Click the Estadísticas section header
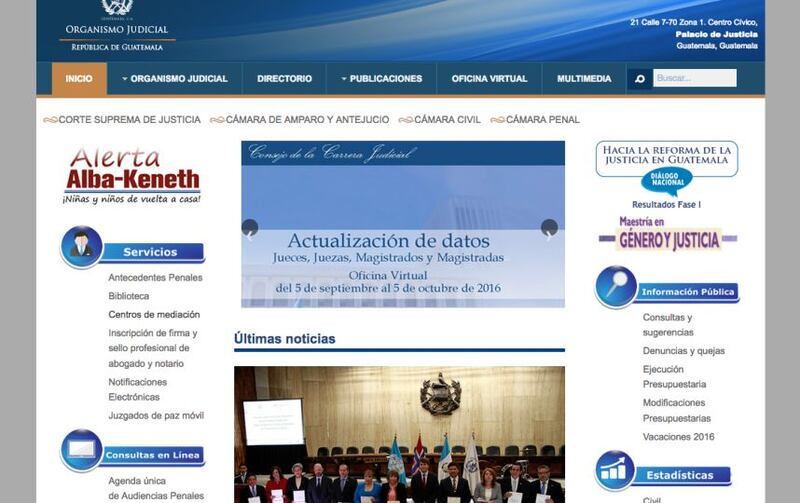 click(x=681, y=475)
